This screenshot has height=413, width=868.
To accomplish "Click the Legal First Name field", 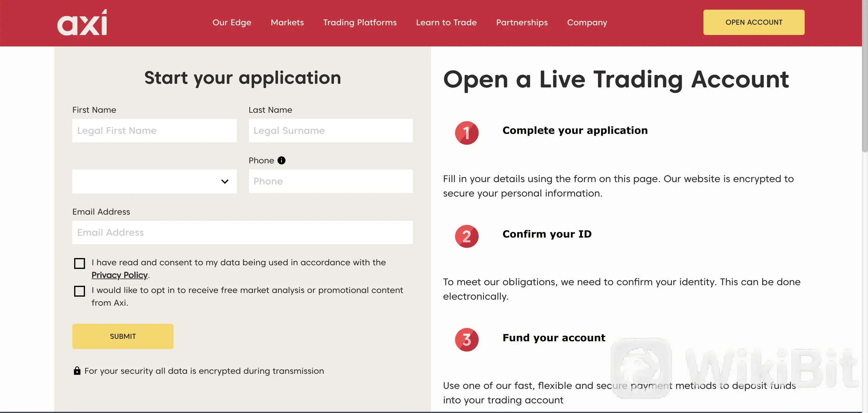I will tap(154, 131).
